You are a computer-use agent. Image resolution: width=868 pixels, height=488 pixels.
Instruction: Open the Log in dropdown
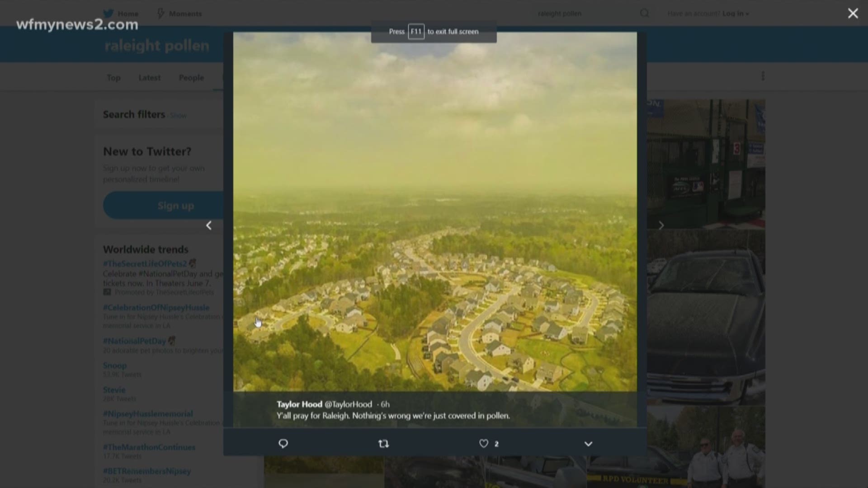(x=736, y=14)
